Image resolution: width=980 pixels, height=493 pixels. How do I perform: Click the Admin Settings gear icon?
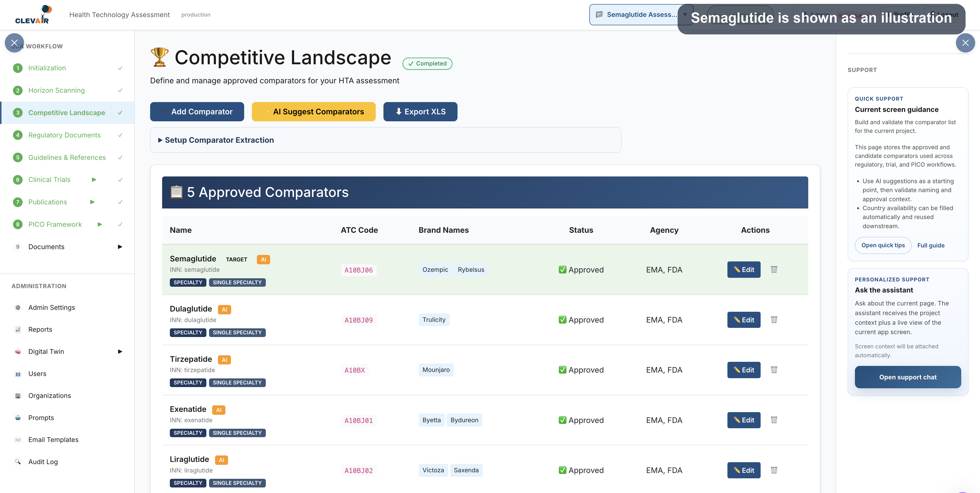(x=18, y=308)
